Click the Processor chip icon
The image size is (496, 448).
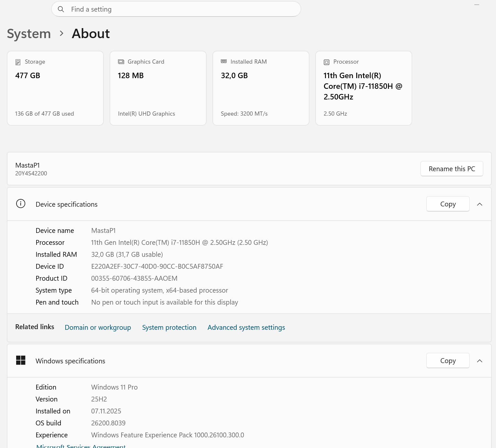[327, 62]
